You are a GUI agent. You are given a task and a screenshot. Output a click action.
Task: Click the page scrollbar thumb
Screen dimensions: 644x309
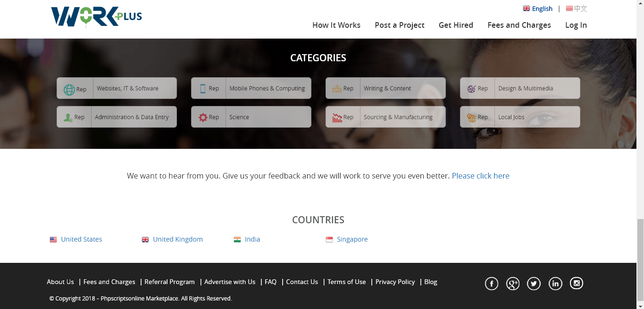click(640, 260)
